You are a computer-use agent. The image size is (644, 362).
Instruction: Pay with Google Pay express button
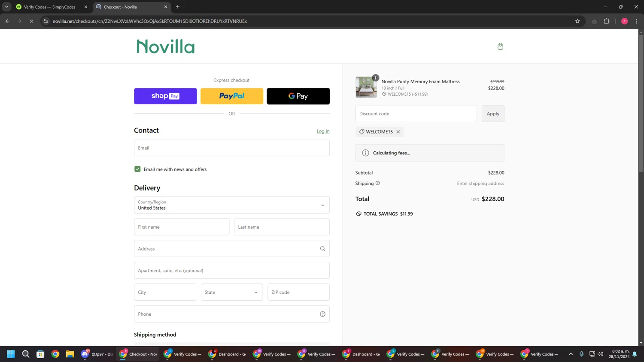click(x=298, y=96)
